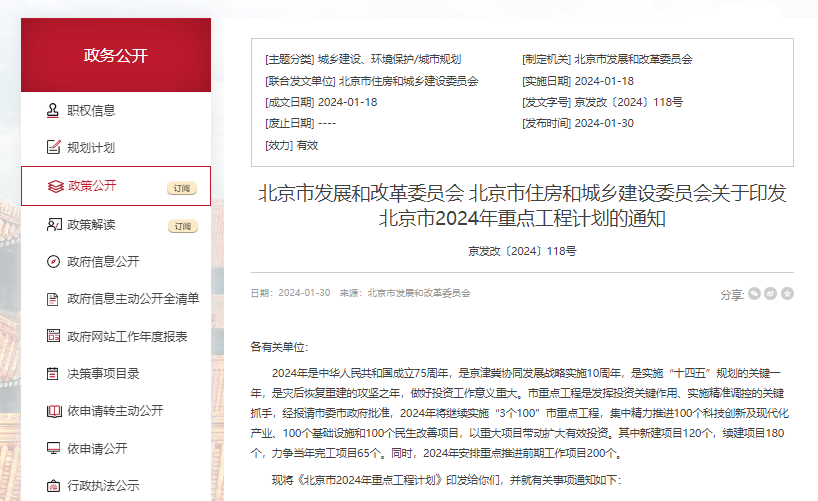Click 北京市发展和改革委员会 in 制定机关 field

pos(633,59)
